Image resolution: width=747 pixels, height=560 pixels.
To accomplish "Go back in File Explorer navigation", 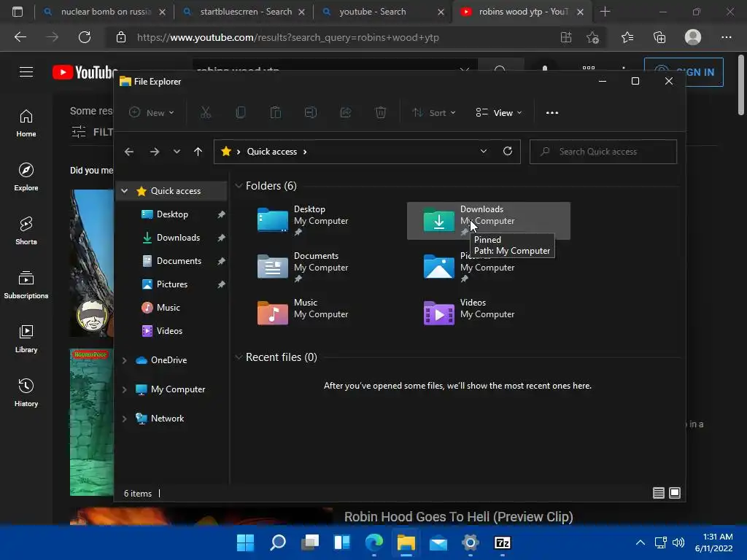I will (129, 152).
